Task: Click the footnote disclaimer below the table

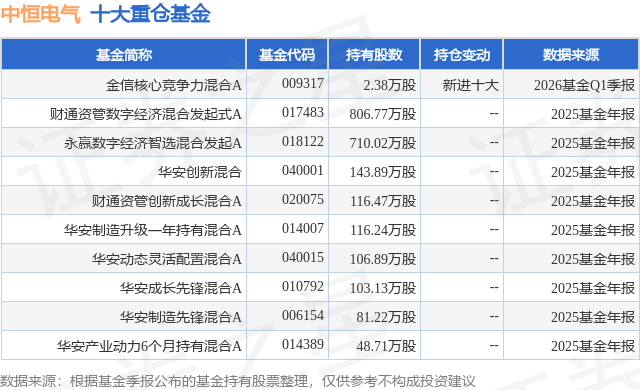Action: 238,381
